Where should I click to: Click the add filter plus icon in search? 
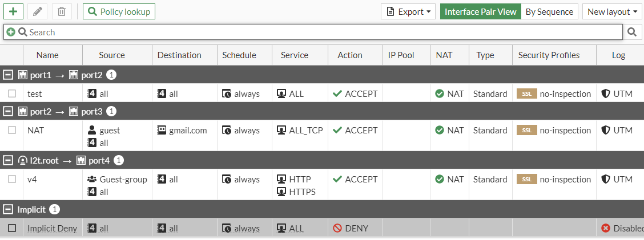click(11, 32)
